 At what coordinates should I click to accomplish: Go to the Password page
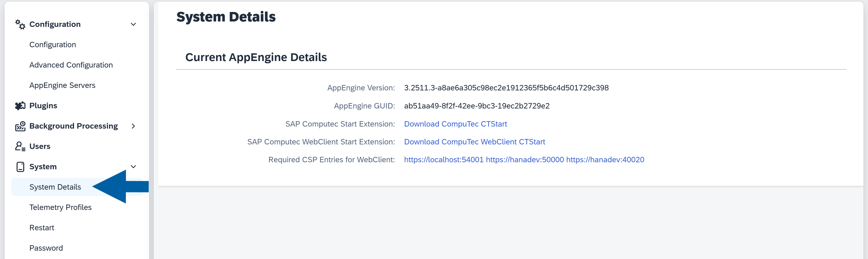pos(46,247)
